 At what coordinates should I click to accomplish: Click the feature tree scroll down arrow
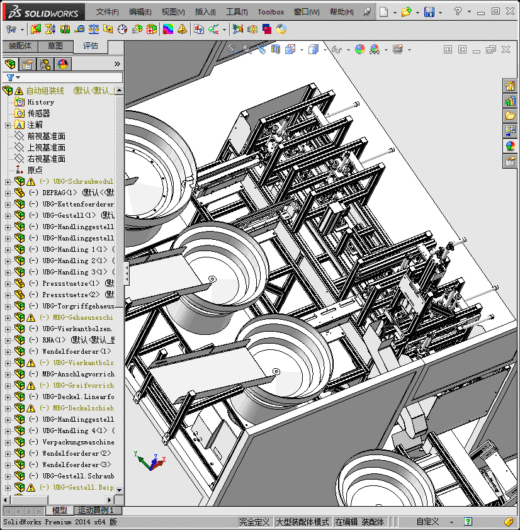coord(119,489)
